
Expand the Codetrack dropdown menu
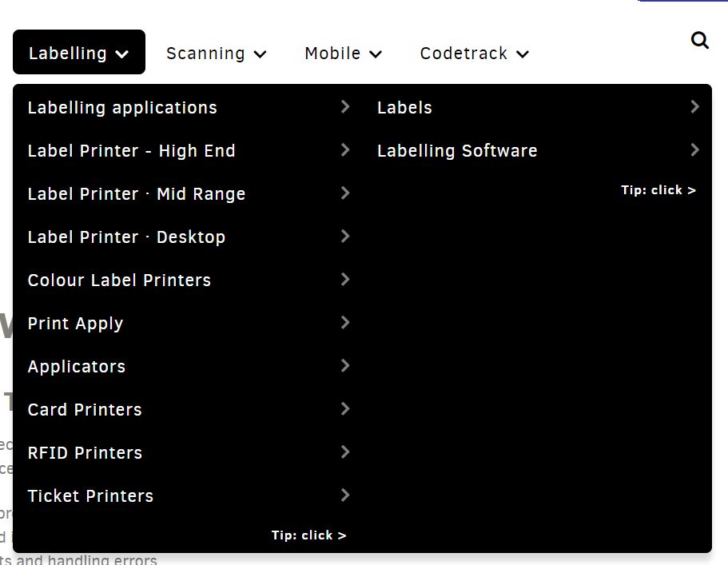(475, 54)
